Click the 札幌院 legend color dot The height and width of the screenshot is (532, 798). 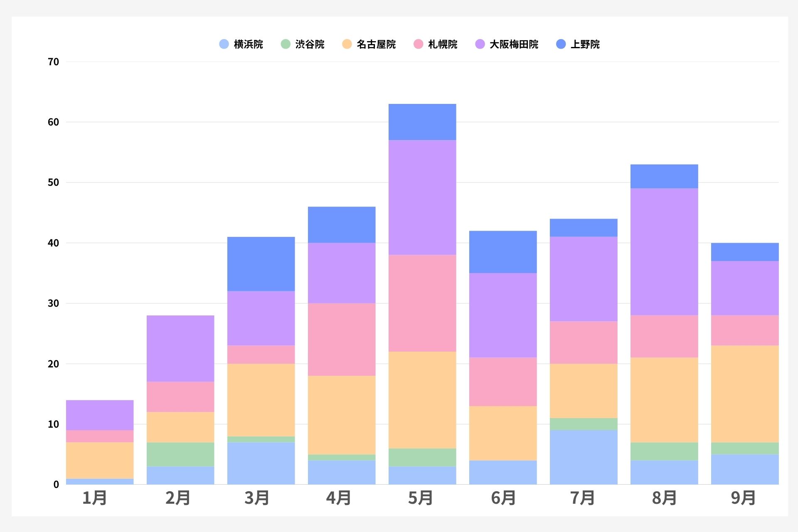click(x=419, y=44)
